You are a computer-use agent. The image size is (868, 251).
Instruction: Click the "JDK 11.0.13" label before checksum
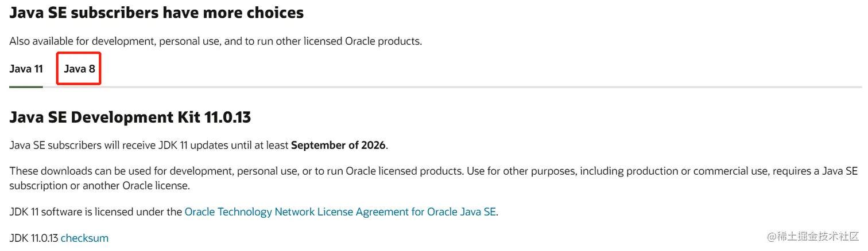tap(34, 238)
